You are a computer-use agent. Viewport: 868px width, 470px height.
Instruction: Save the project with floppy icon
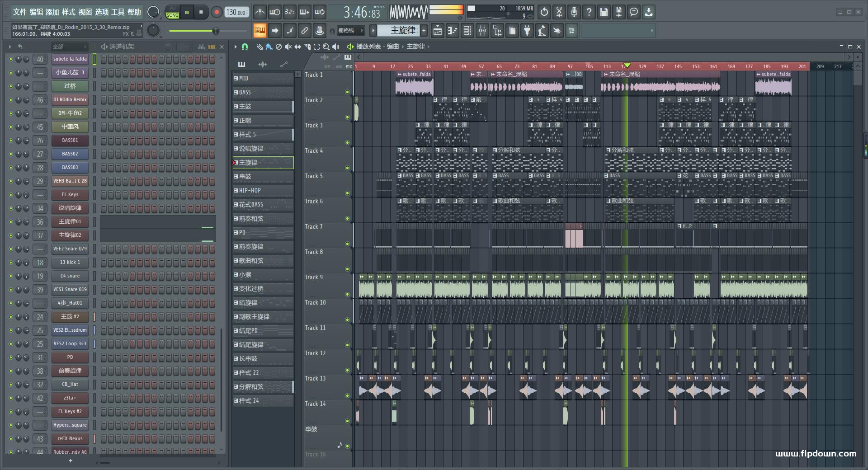click(604, 12)
